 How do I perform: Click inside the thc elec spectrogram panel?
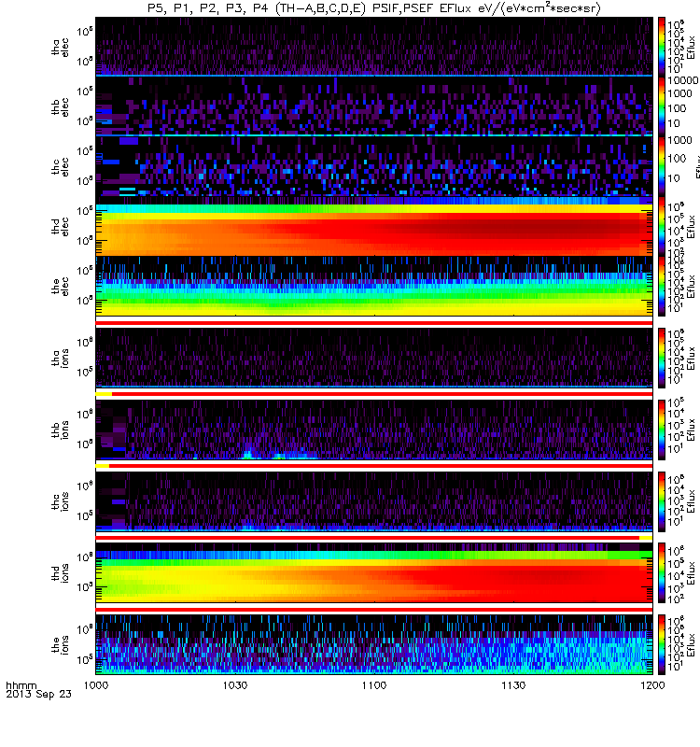(374, 166)
